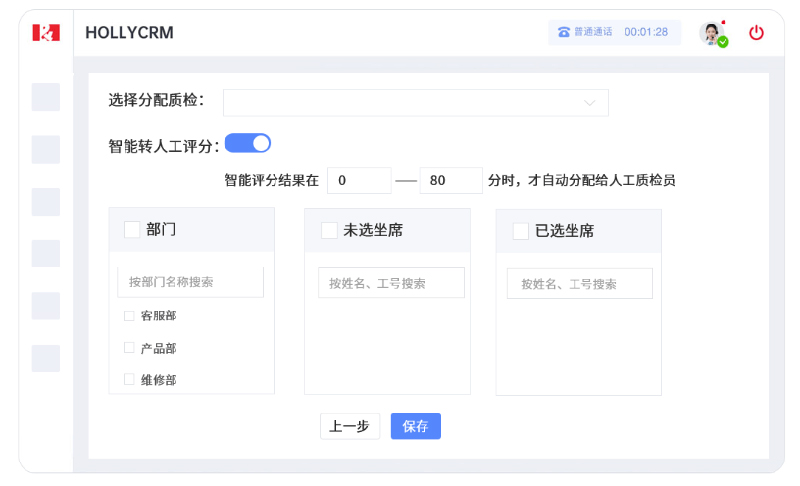The image size is (800, 486).
Task: Check the 部门 select-all checkbox
Action: (132, 229)
